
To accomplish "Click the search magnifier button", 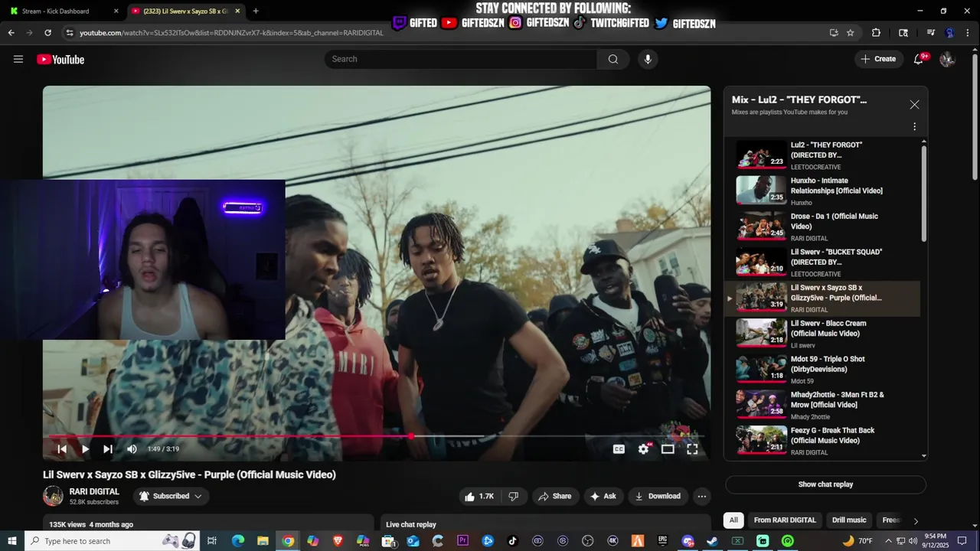I will click(x=613, y=59).
